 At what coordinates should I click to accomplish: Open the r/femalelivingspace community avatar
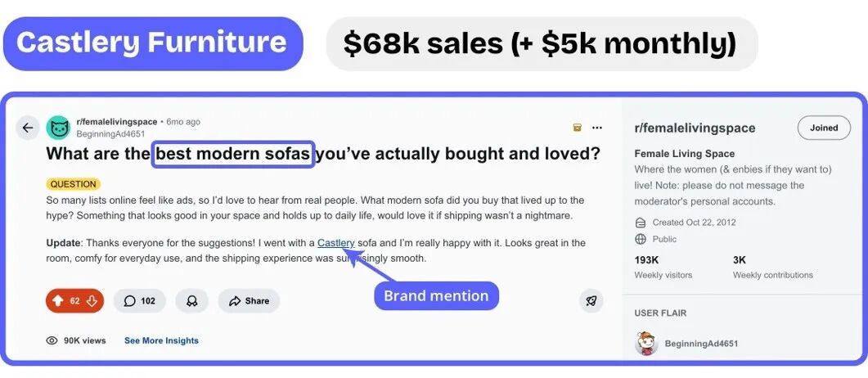[58, 128]
